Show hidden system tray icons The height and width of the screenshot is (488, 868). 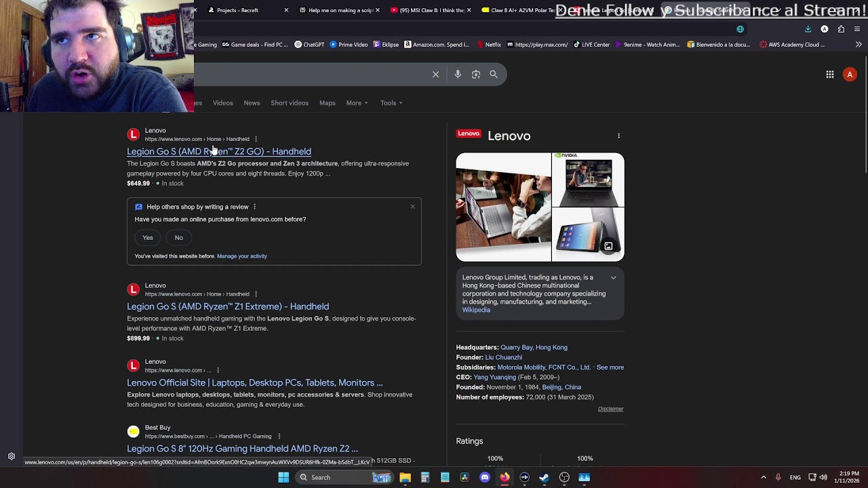coord(764,477)
